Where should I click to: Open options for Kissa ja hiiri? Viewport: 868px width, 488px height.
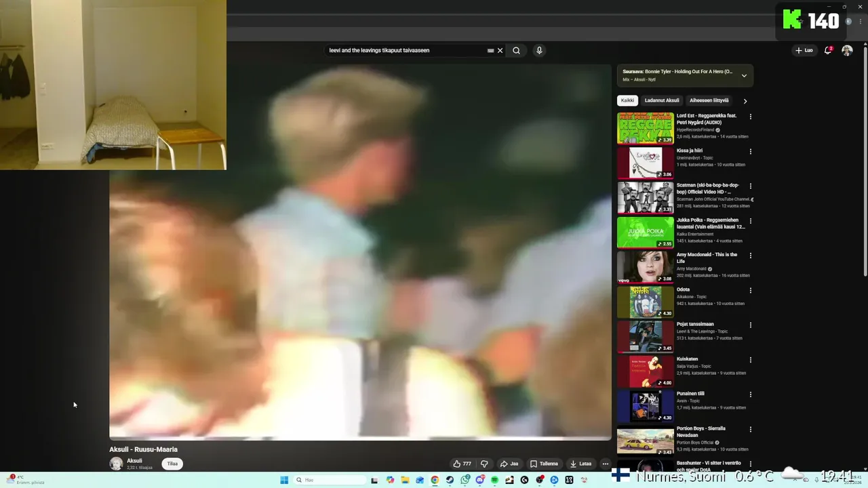click(x=750, y=151)
